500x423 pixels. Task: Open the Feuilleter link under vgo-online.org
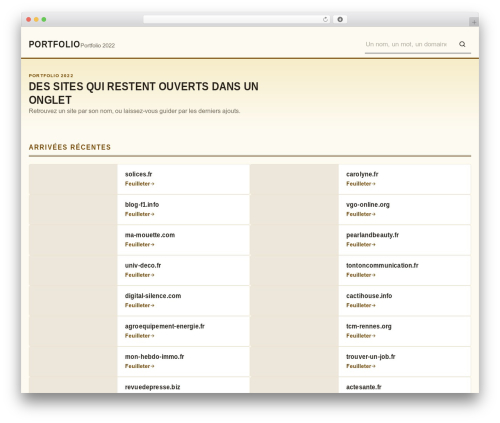tap(361, 214)
